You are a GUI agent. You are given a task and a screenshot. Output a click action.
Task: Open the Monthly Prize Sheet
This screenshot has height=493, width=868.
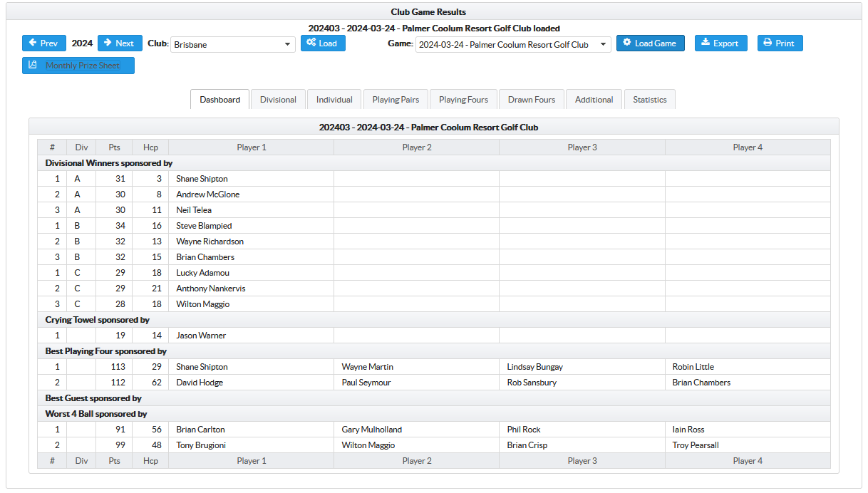coord(78,66)
